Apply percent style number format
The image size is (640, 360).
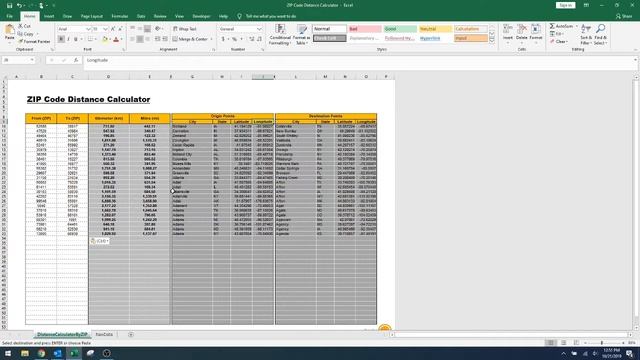coord(234,39)
